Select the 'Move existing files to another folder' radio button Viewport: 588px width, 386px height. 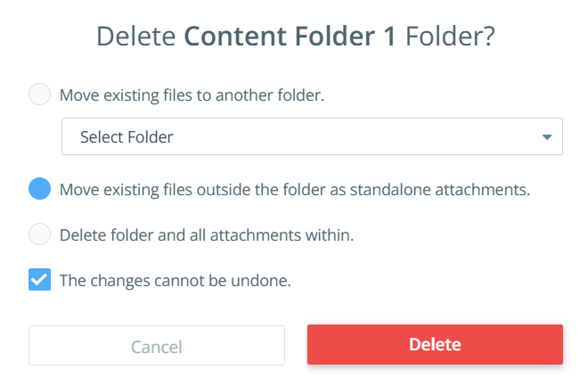(x=40, y=94)
